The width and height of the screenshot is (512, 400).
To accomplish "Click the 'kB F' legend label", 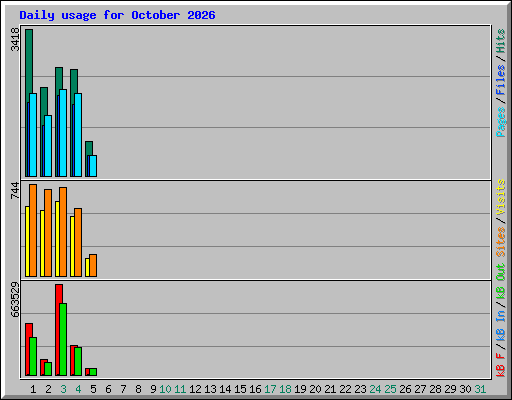I will pyautogui.click(x=501, y=365).
